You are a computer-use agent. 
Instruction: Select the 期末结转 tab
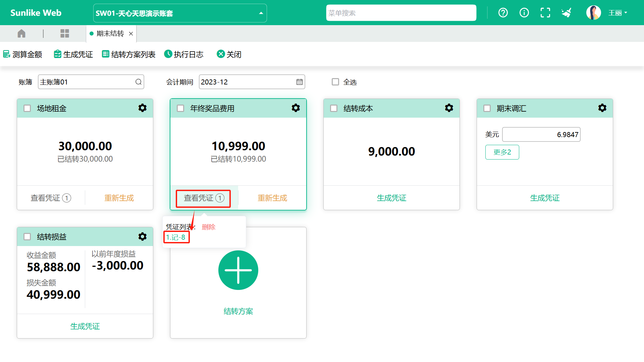(x=110, y=34)
